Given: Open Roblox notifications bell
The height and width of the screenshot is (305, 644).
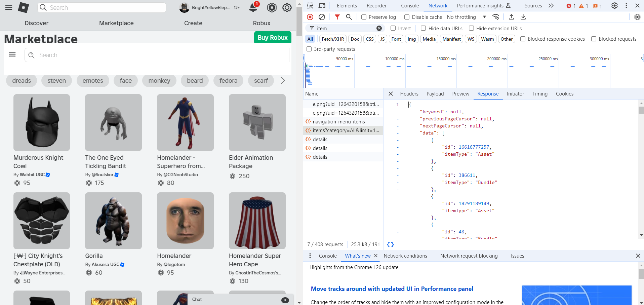Looking at the screenshot, I should tap(253, 7).
